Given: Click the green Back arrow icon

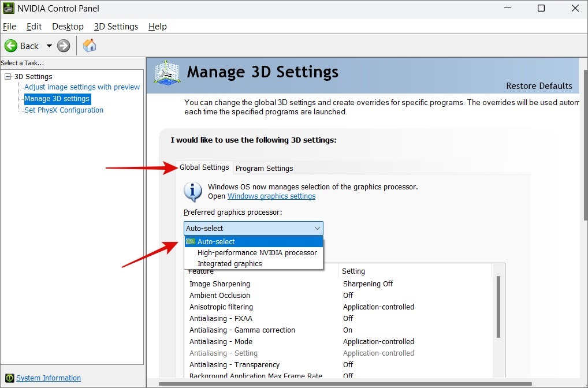Looking at the screenshot, I should click(x=11, y=46).
